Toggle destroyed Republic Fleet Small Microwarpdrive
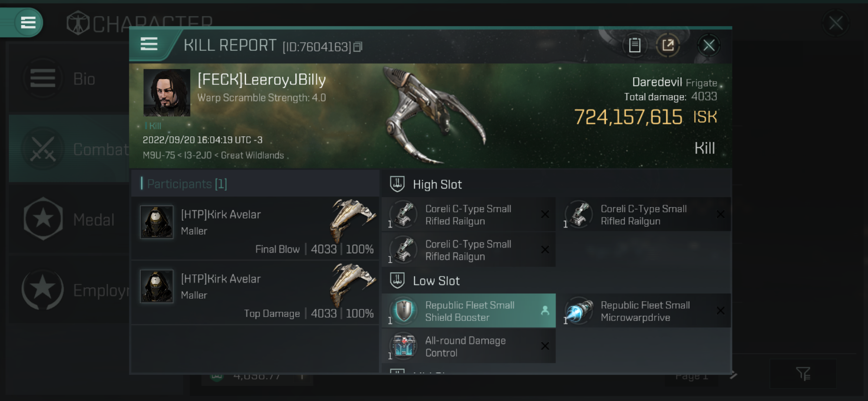Viewport: 868px width, 401px height. [x=720, y=311]
